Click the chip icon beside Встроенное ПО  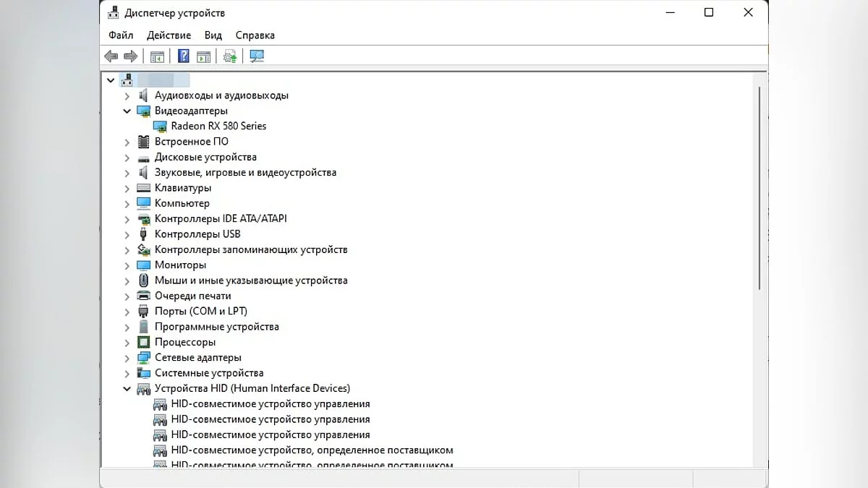coord(143,142)
